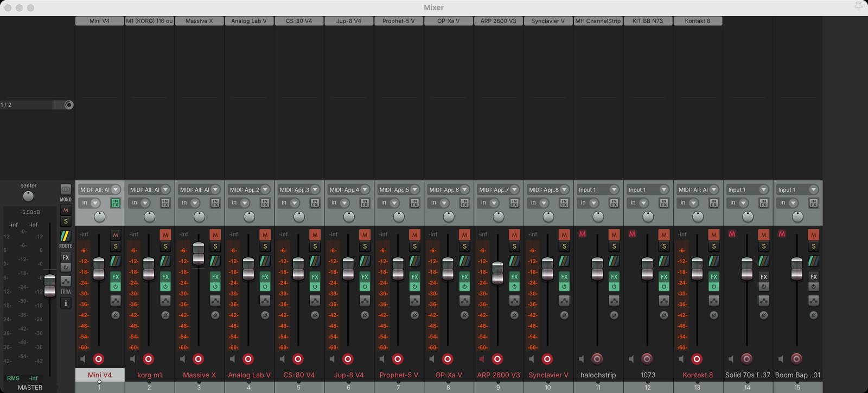Open the MIDI input dropdown on Mini V4
Screen dimensions: 868x393
pyautogui.click(x=99, y=189)
